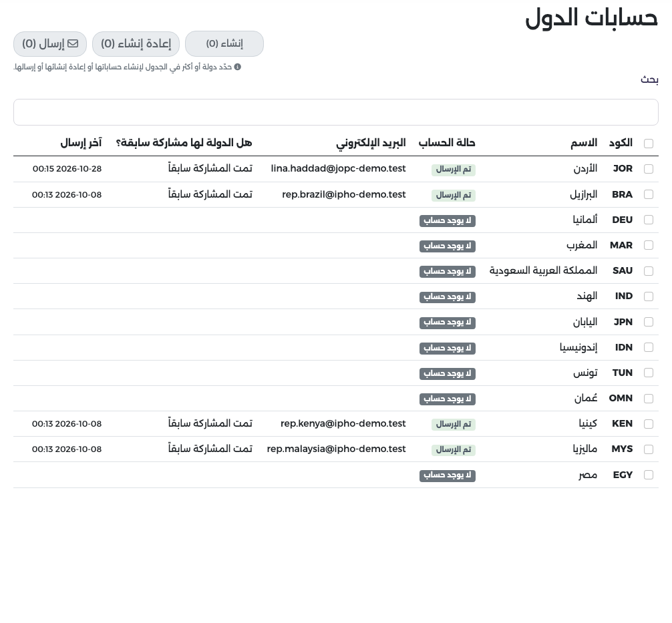Click country name عُمان
Image resolution: width=672 pixels, height=623 pixels.
[586, 398]
